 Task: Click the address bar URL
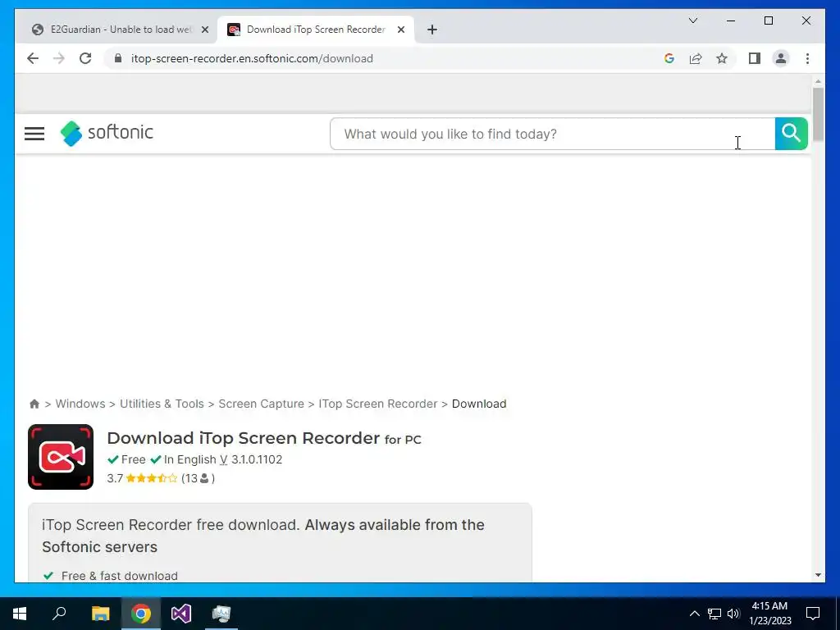tap(252, 58)
